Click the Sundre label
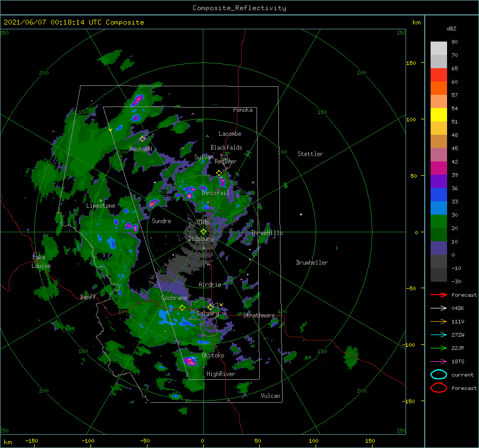 (161, 221)
